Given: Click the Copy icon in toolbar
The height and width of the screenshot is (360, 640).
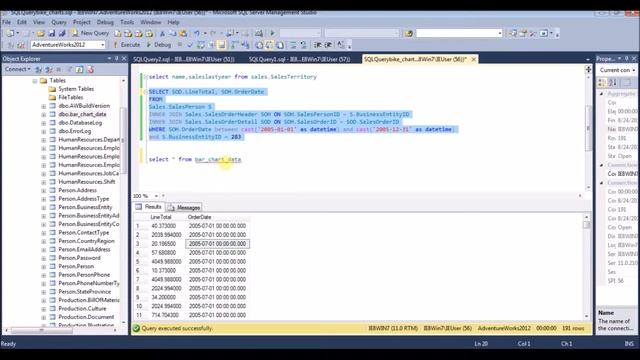Looking at the screenshot, I should pyautogui.click(x=173, y=33).
